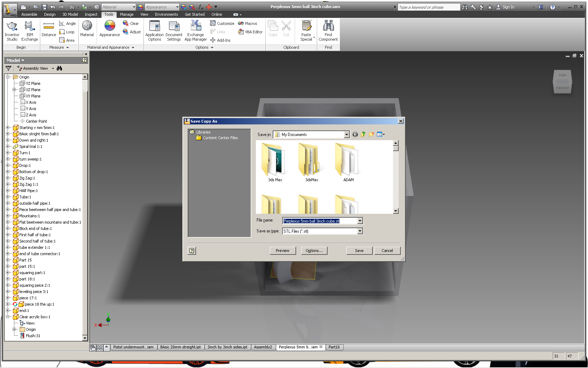Screen dimensions: 588x368
Task: Switch to the Manage ribbon tab
Action: [x=127, y=14]
